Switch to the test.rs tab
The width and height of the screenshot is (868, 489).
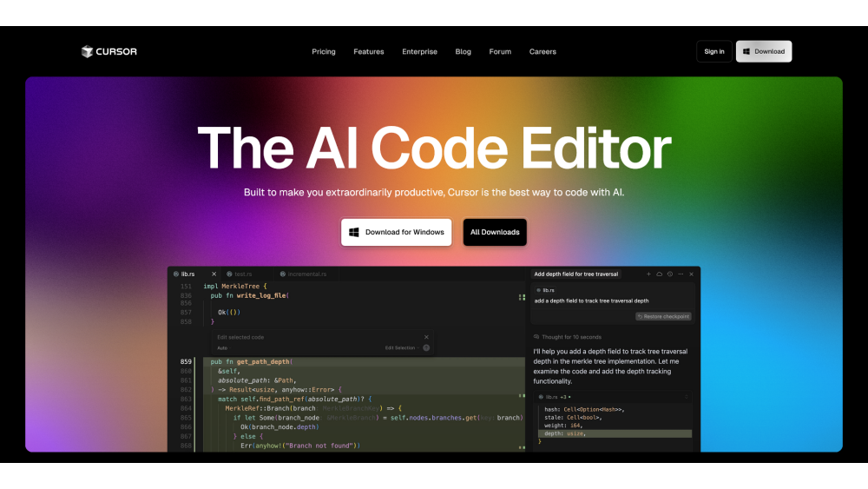tap(243, 274)
